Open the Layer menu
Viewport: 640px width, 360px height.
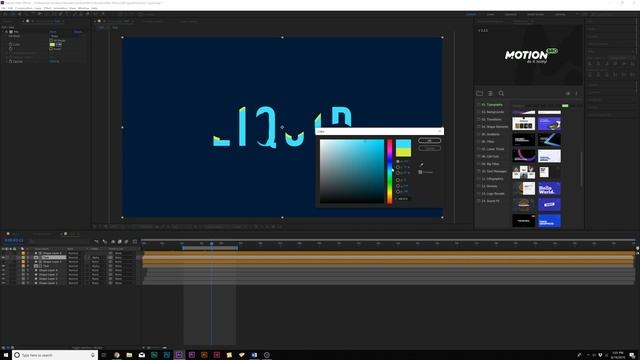[38, 8]
